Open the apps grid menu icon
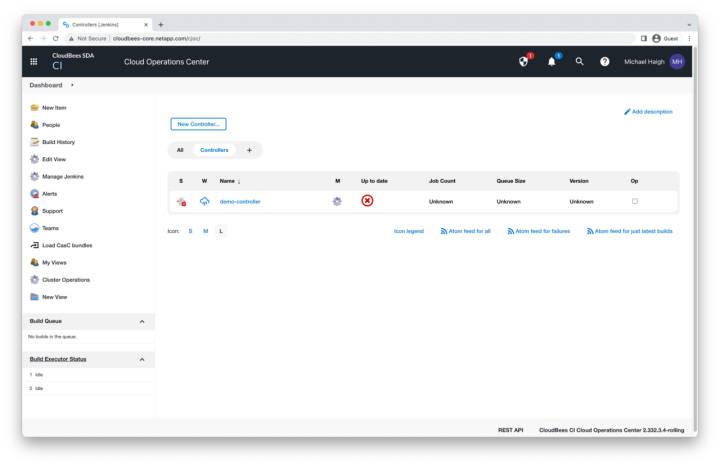This screenshot has height=467, width=720. tap(34, 62)
